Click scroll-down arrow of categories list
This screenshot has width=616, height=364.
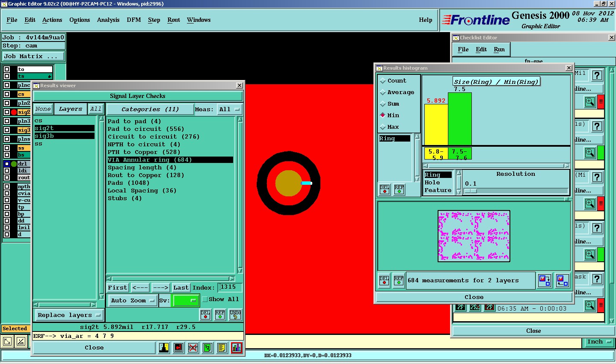tap(240, 270)
